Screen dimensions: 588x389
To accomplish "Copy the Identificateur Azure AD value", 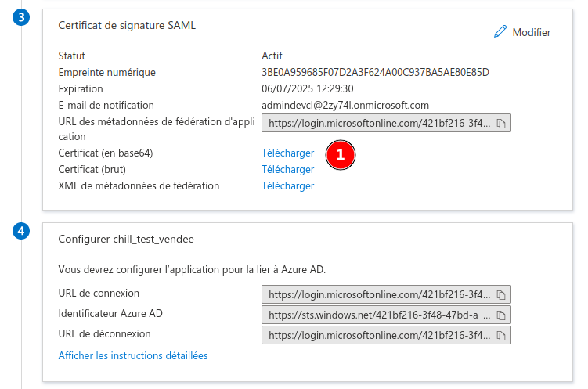I will 501,315.
